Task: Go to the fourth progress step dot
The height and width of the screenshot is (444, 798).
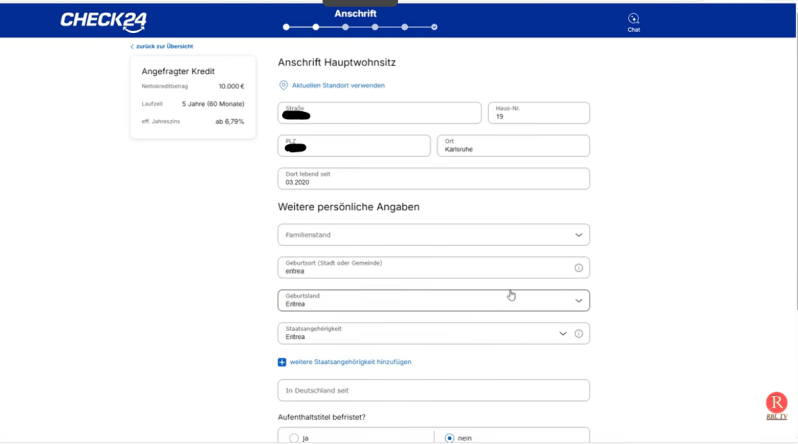Action: pyautogui.click(x=375, y=27)
